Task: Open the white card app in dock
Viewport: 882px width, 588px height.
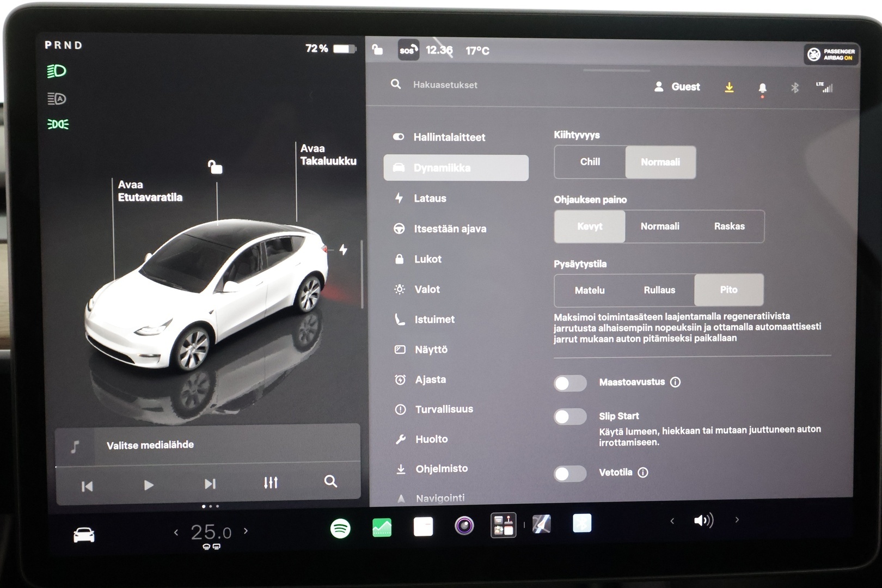Action: [423, 527]
